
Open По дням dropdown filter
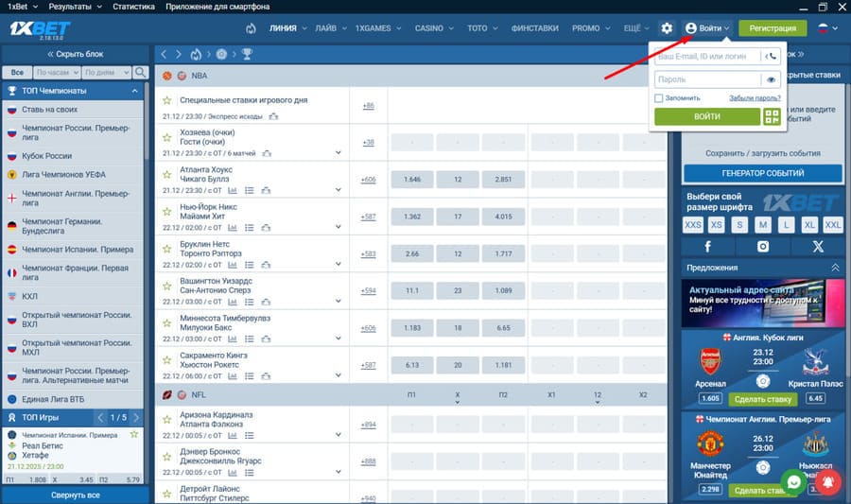click(x=107, y=72)
